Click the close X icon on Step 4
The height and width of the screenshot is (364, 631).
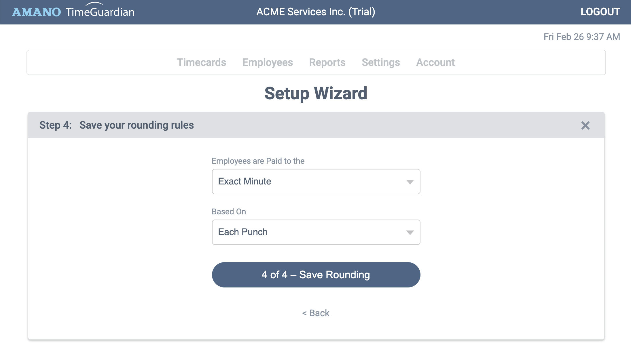point(586,126)
